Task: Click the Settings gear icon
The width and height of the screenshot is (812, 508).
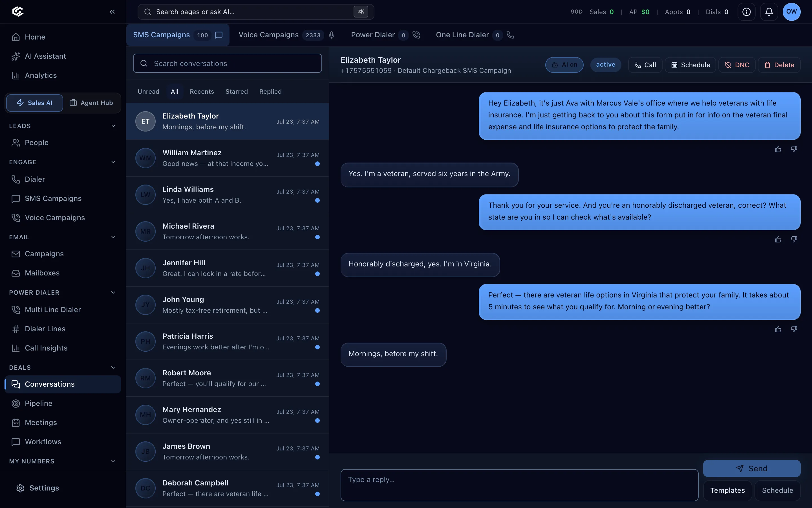Action: 20,488
